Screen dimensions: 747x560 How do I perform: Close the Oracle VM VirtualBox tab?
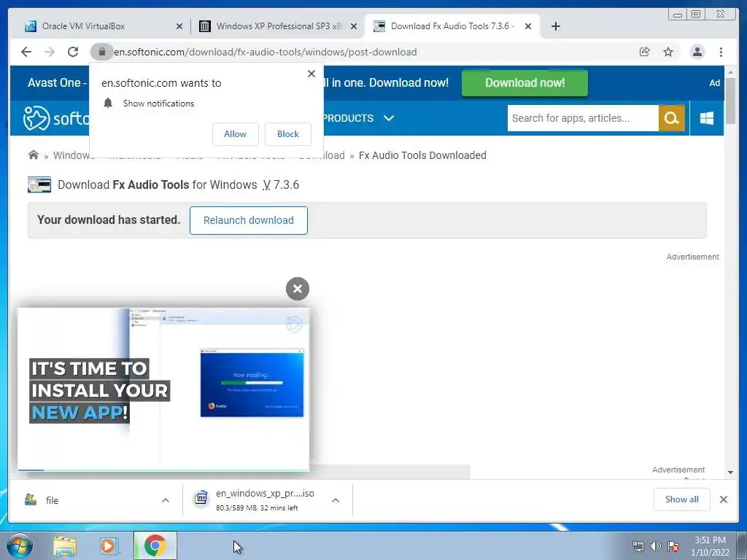(179, 27)
